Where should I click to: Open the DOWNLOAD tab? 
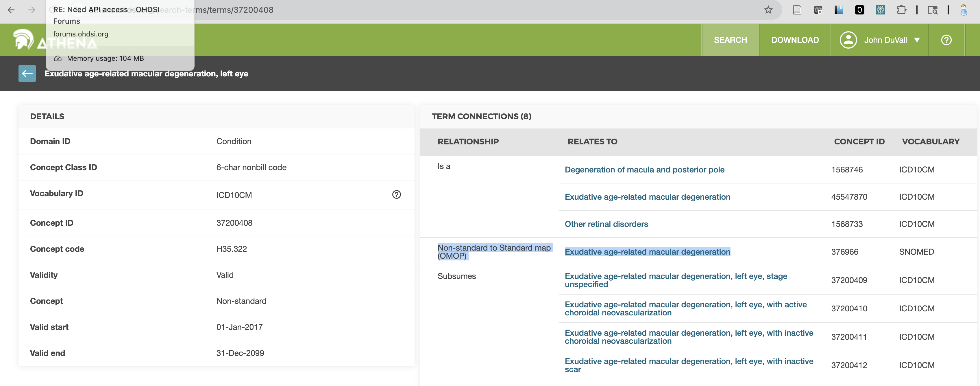coord(795,40)
